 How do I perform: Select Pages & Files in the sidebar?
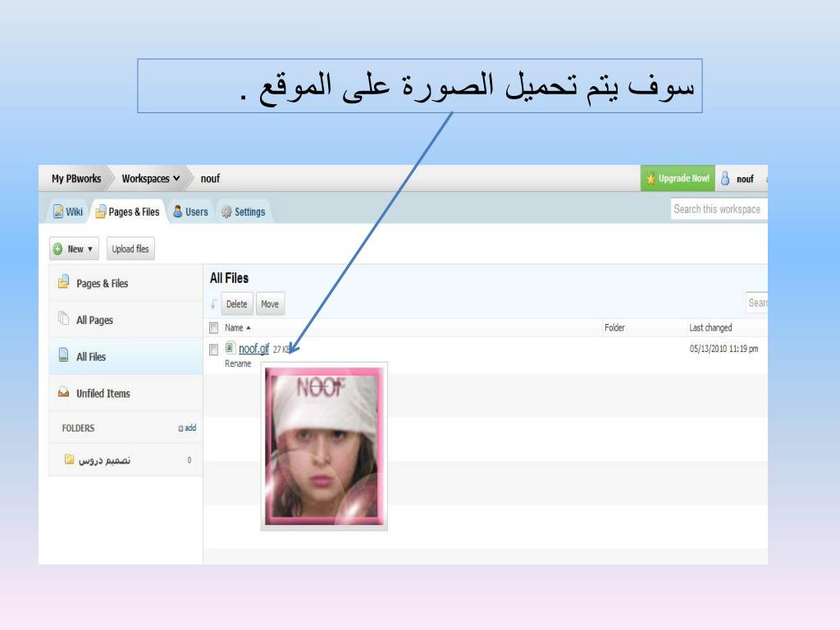click(x=126, y=283)
